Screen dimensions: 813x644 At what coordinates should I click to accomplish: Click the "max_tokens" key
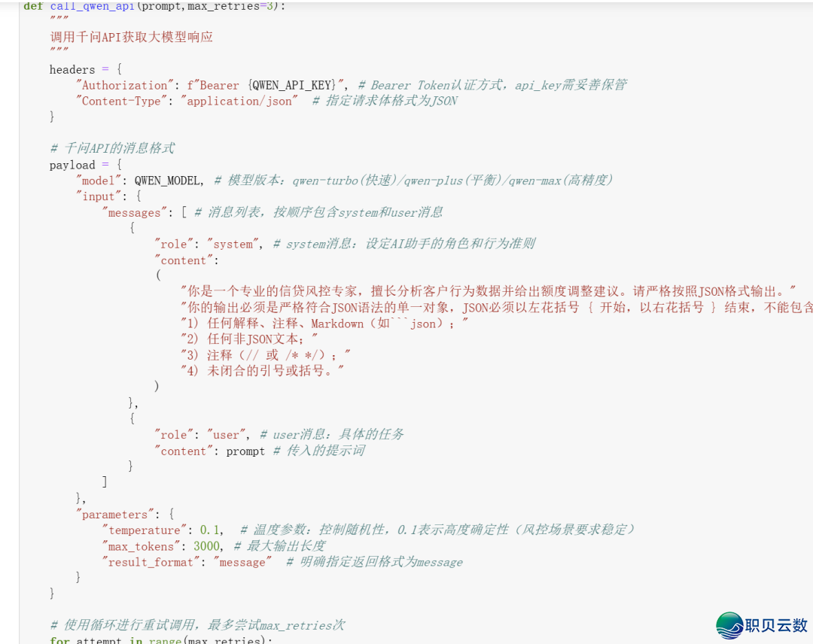[x=141, y=546]
